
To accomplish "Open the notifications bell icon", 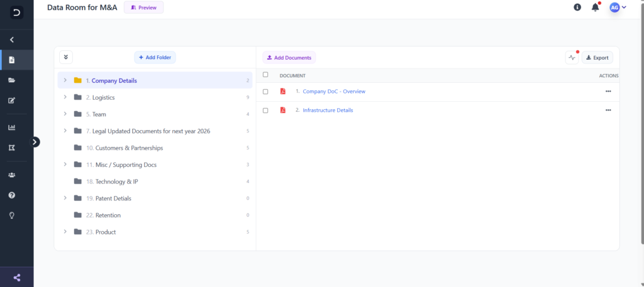I will pyautogui.click(x=595, y=7).
